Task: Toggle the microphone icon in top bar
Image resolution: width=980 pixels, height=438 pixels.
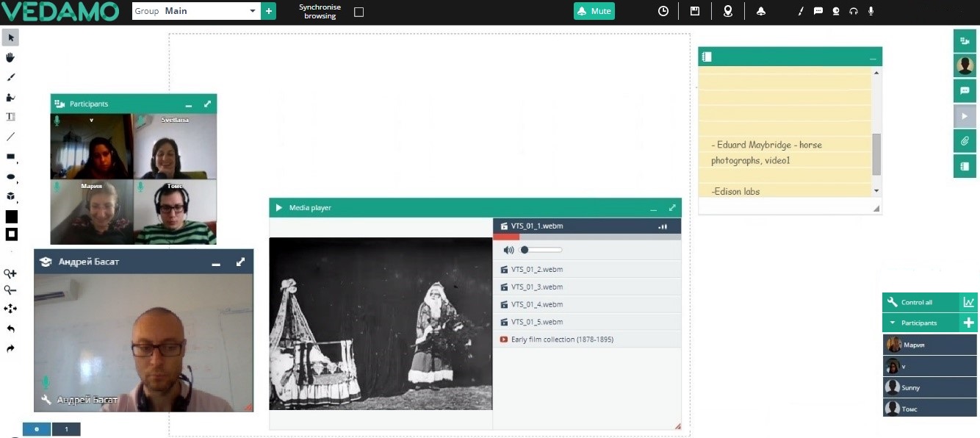Action: point(871,11)
